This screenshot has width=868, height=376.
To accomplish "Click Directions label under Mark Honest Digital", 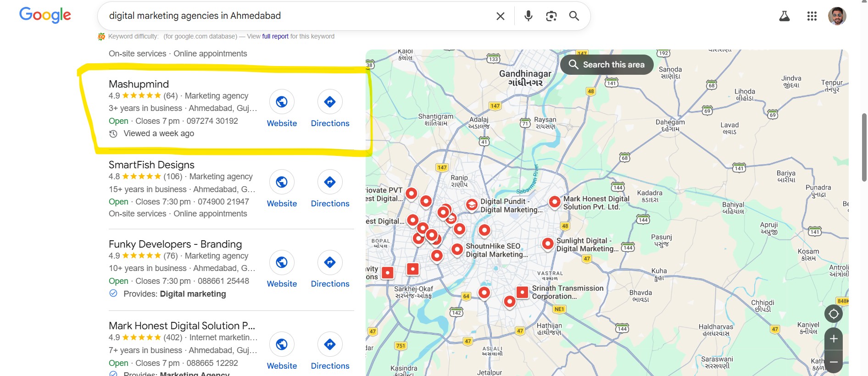I will [x=330, y=366].
